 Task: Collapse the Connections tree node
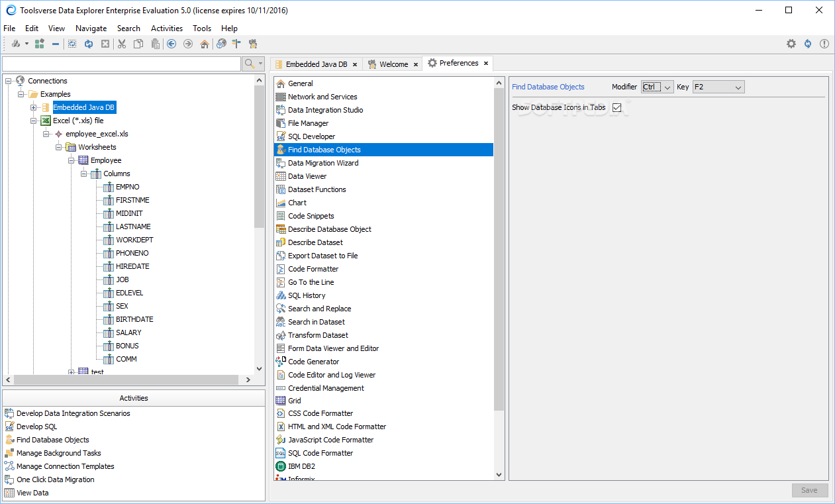click(x=9, y=81)
